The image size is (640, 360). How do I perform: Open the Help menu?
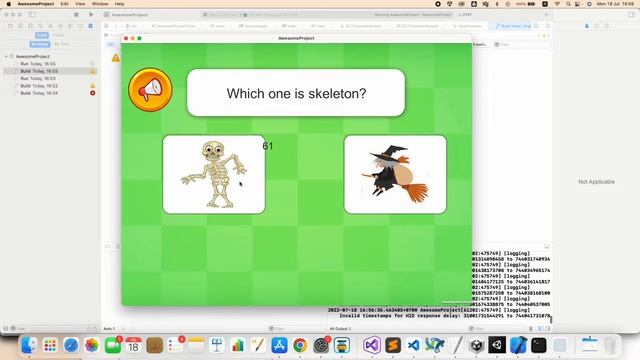tap(119, 4)
